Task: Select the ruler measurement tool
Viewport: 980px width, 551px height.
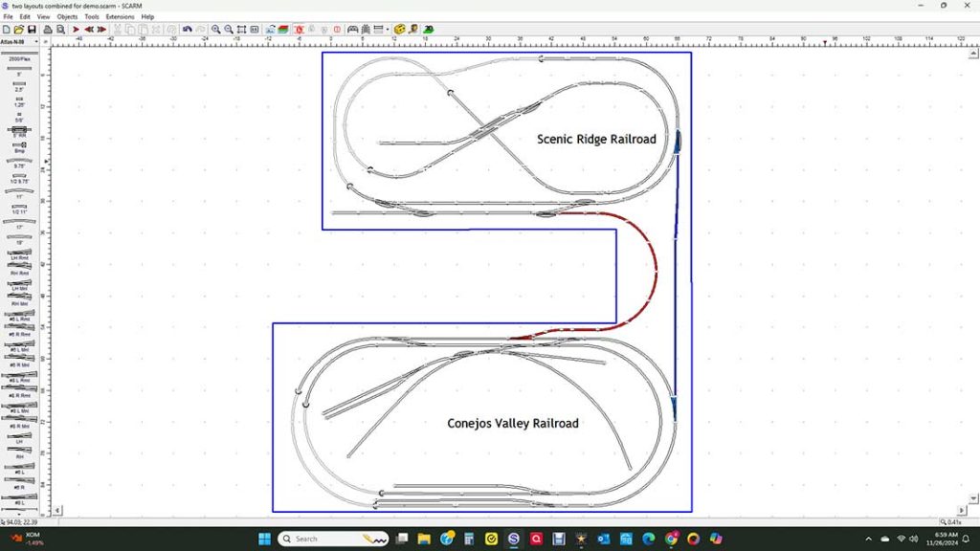Action: click(379, 29)
